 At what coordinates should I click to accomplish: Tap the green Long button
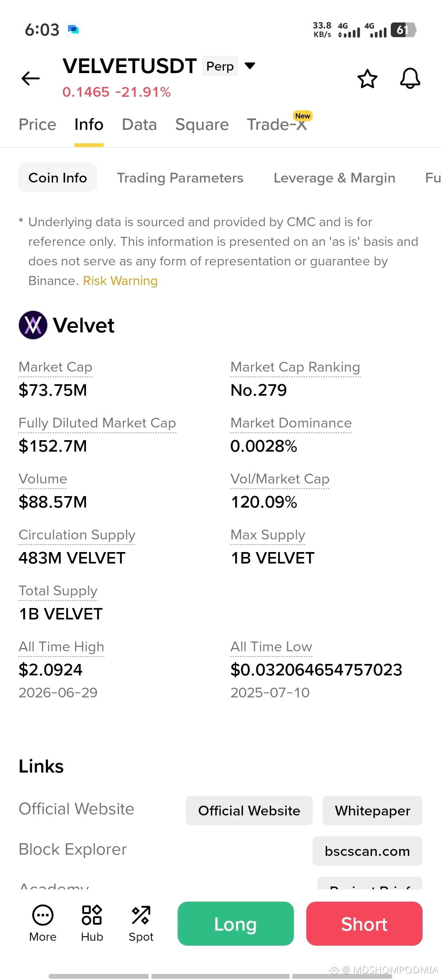pyautogui.click(x=236, y=924)
